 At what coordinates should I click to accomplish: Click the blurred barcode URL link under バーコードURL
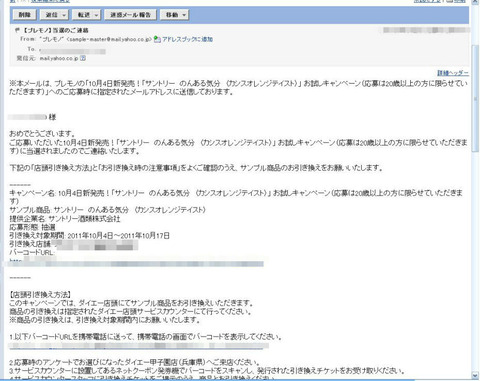137,263
